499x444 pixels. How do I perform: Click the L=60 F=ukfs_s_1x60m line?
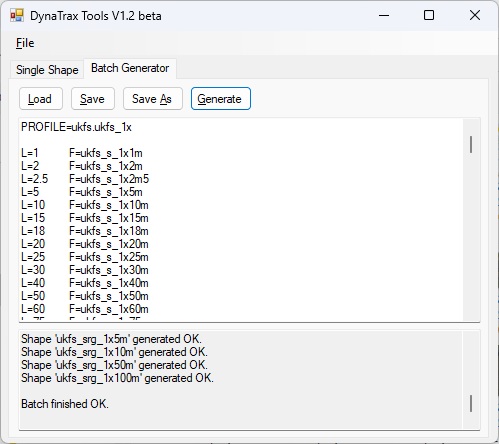(x=85, y=309)
